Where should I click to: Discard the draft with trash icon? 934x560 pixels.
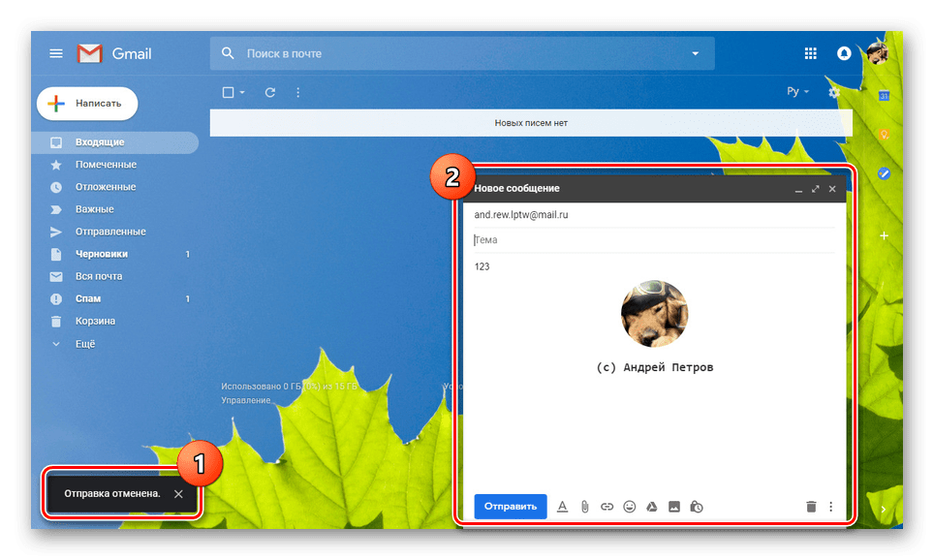pyautogui.click(x=811, y=507)
